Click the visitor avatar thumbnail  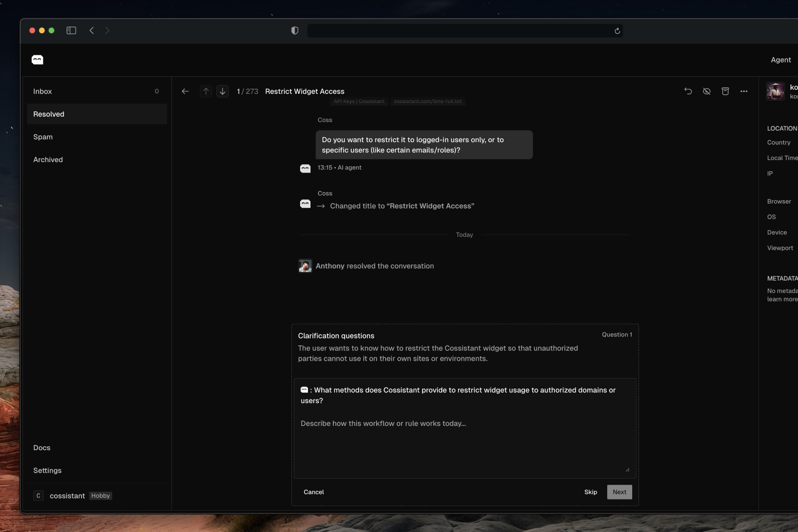[775, 91]
